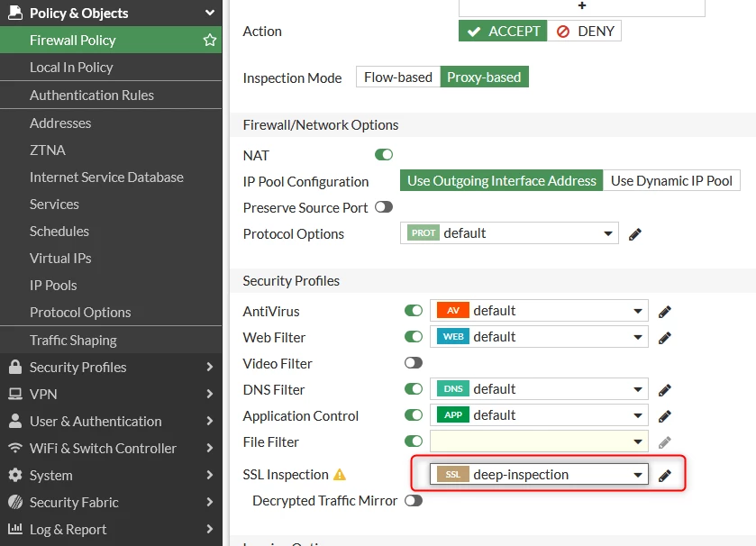This screenshot has height=546, width=756.
Task: Open Services menu item
Action: [x=111, y=204]
